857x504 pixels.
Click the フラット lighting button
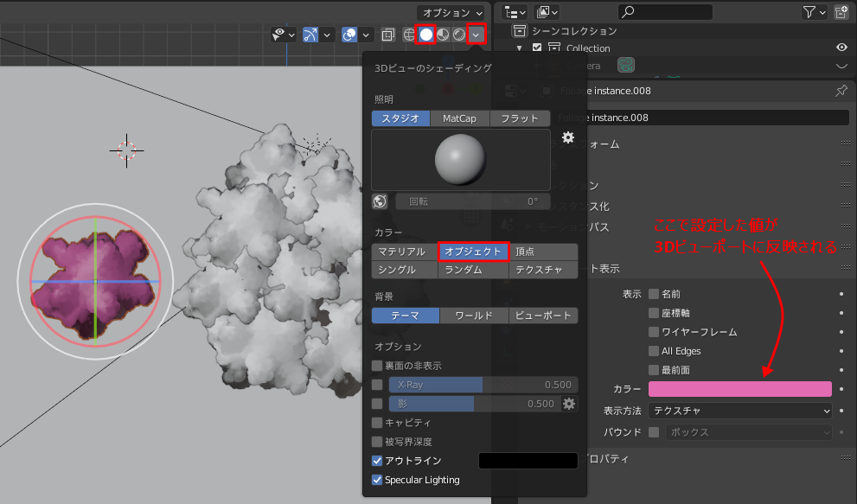[x=519, y=118]
